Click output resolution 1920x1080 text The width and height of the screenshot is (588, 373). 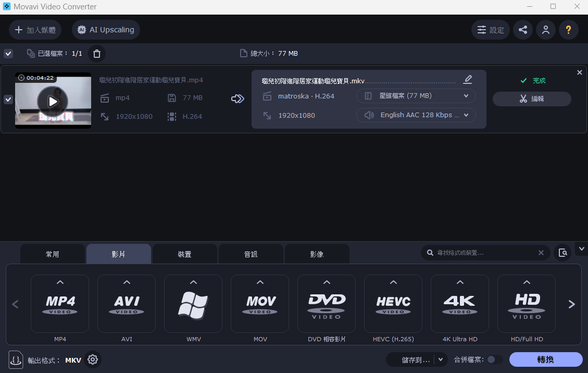click(x=297, y=115)
